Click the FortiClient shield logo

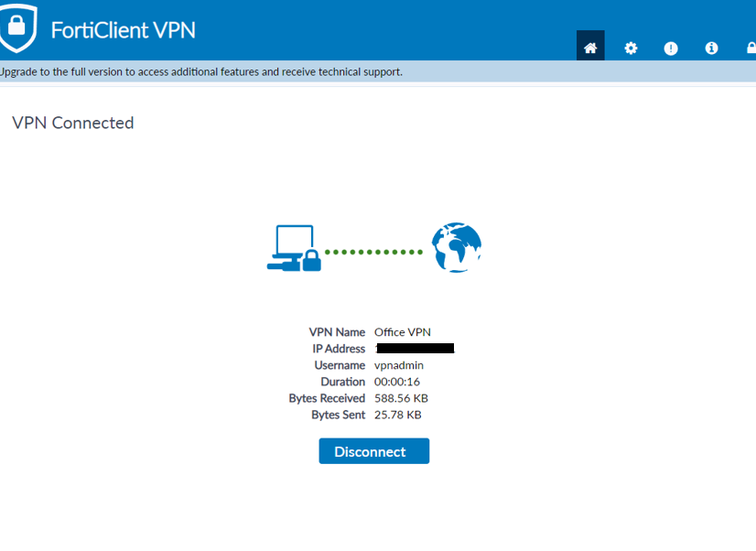point(17,28)
